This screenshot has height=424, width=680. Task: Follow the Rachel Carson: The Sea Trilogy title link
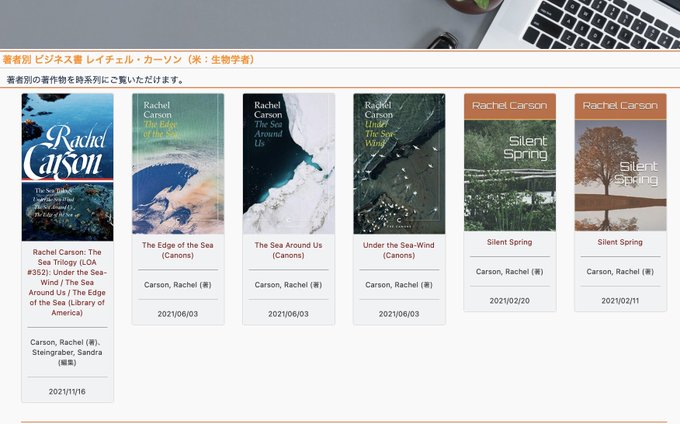(67, 282)
